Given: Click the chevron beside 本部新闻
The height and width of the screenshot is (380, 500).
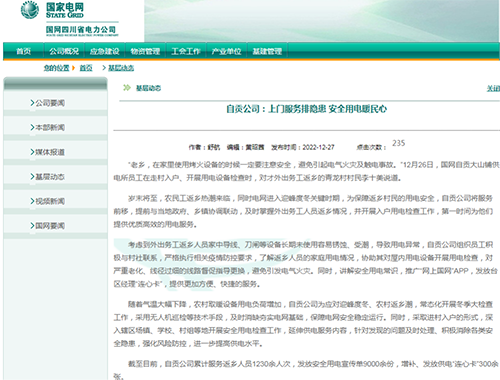Looking at the screenshot, I should pyautogui.click(x=32, y=127).
